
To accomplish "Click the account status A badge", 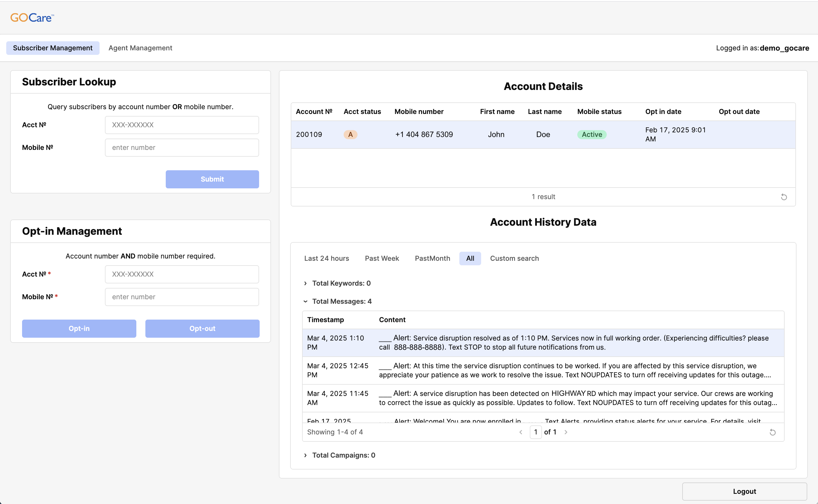I will click(x=350, y=135).
